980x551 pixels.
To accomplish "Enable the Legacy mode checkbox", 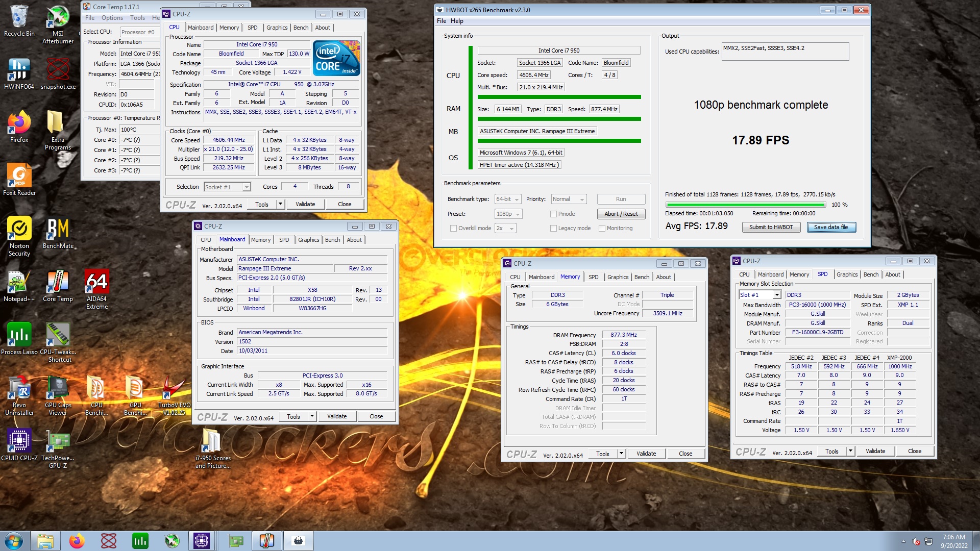I will click(x=553, y=228).
